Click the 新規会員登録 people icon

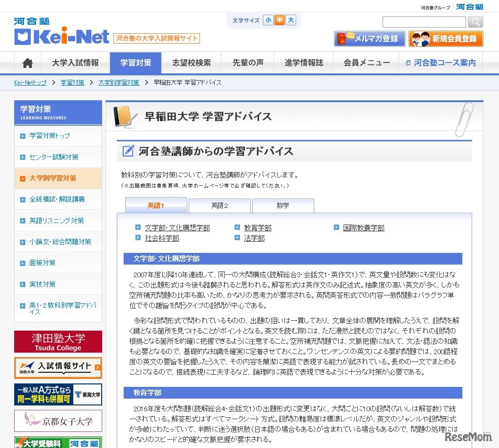tap(422, 38)
